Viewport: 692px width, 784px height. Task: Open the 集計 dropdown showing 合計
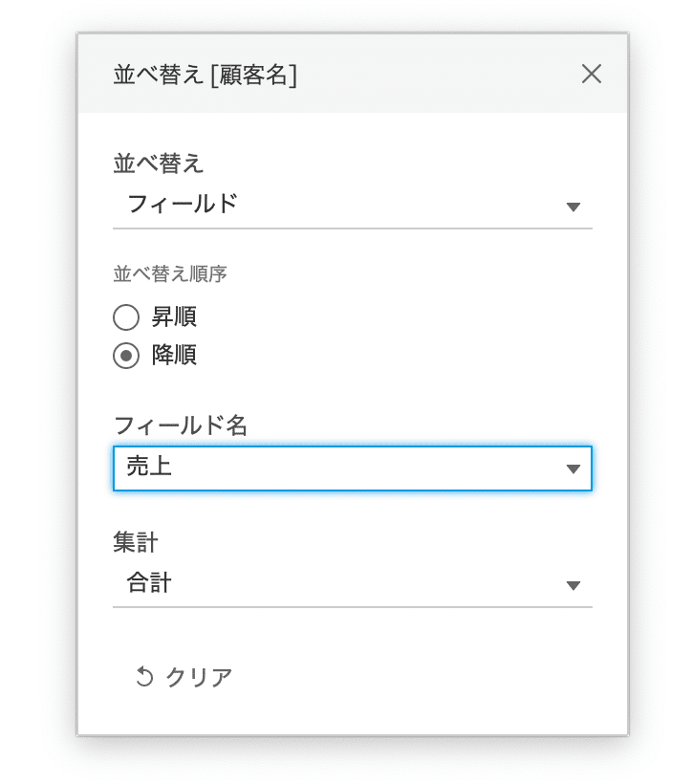[353, 584]
